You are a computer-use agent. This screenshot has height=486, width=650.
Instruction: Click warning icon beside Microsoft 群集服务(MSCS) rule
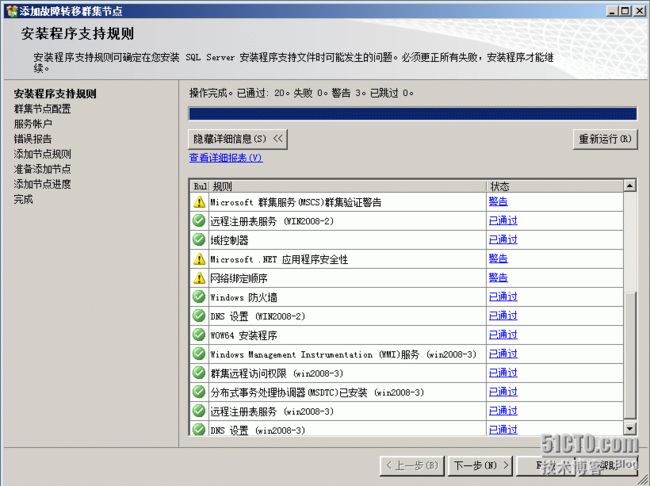click(199, 202)
